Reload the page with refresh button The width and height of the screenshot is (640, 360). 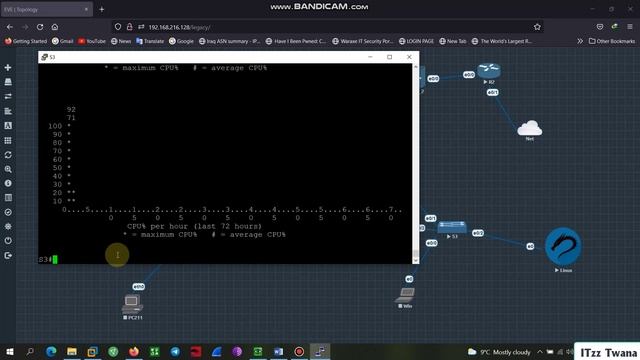[40, 27]
